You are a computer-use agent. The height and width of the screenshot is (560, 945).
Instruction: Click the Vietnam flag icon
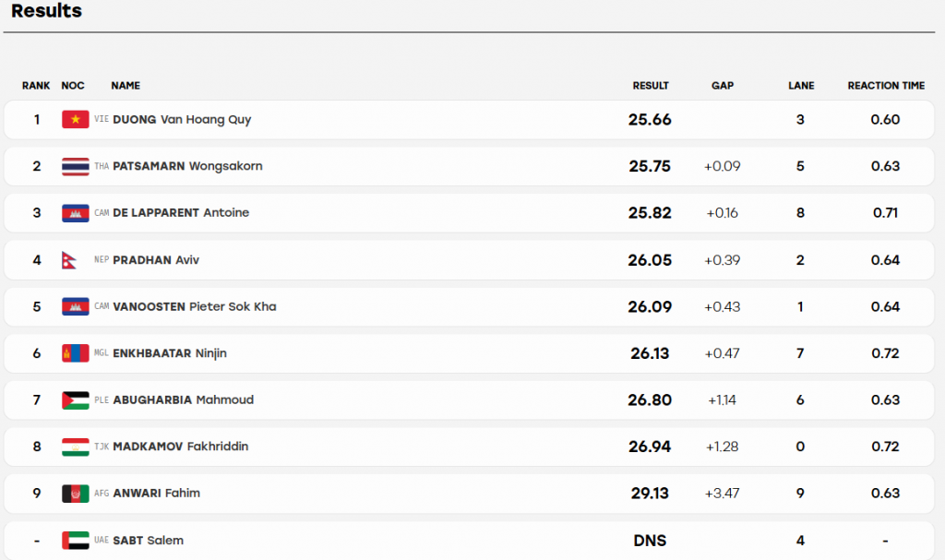(x=76, y=119)
